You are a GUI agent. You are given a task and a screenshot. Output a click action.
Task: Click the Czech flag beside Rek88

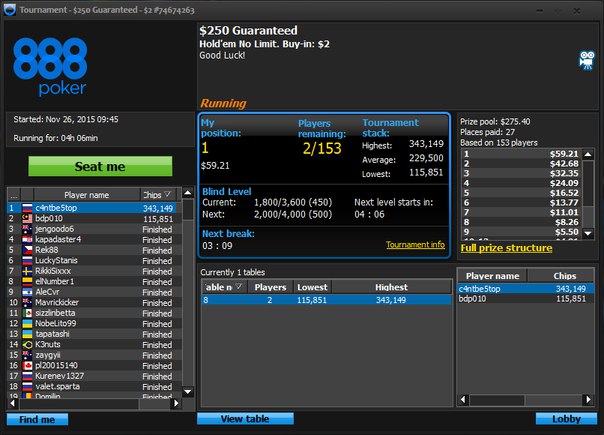coord(27,250)
